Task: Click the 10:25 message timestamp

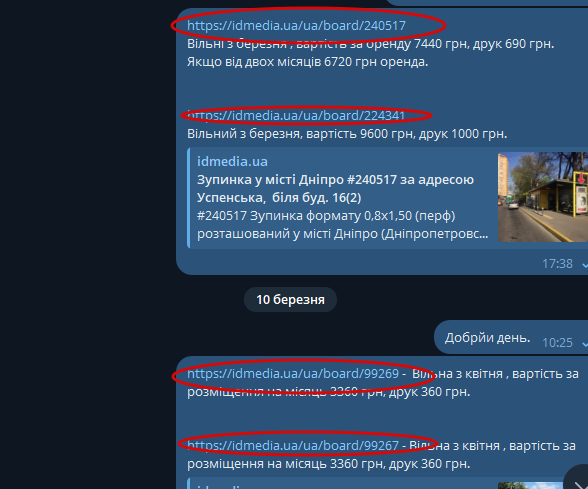Action: click(557, 343)
